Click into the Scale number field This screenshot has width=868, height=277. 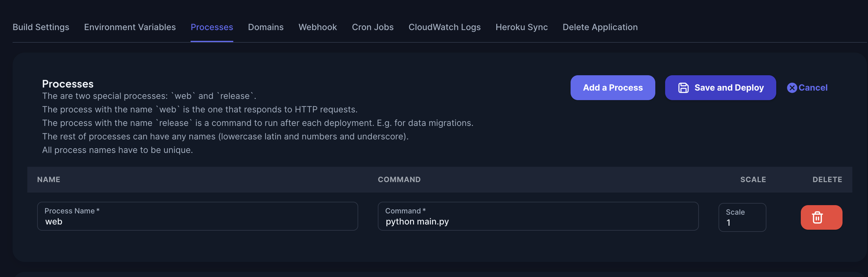click(742, 222)
